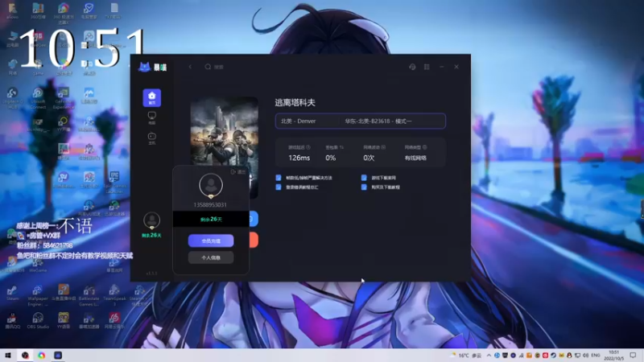This screenshot has width=644, height=362.
Task: Open customer service headset icon
Action: pyautogui.click(x=412, y=67)
